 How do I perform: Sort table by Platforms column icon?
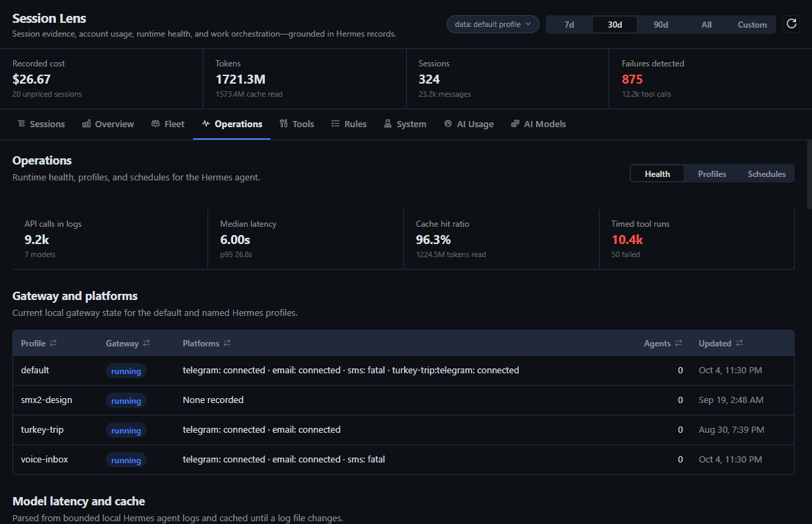point(227,343)
